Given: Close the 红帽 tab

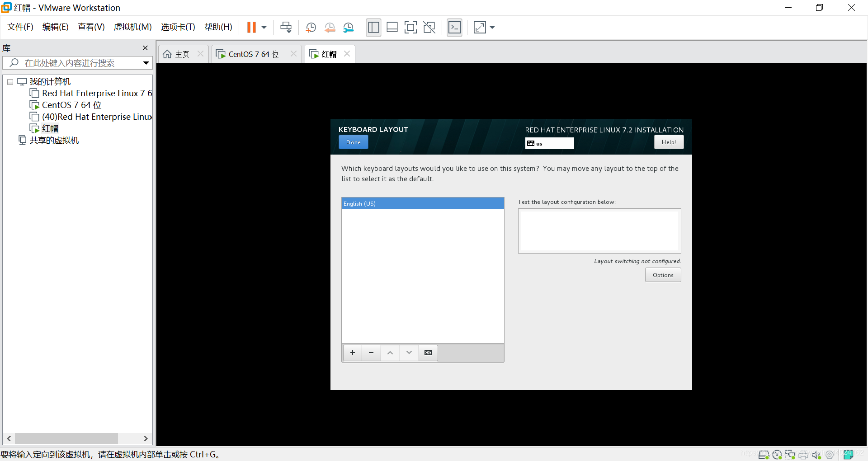Looking at the screenshot, I should tap(347, 54).
